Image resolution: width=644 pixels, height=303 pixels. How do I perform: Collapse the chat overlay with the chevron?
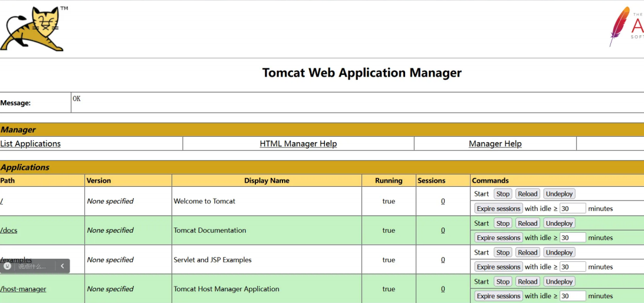[x=63, y=266]
